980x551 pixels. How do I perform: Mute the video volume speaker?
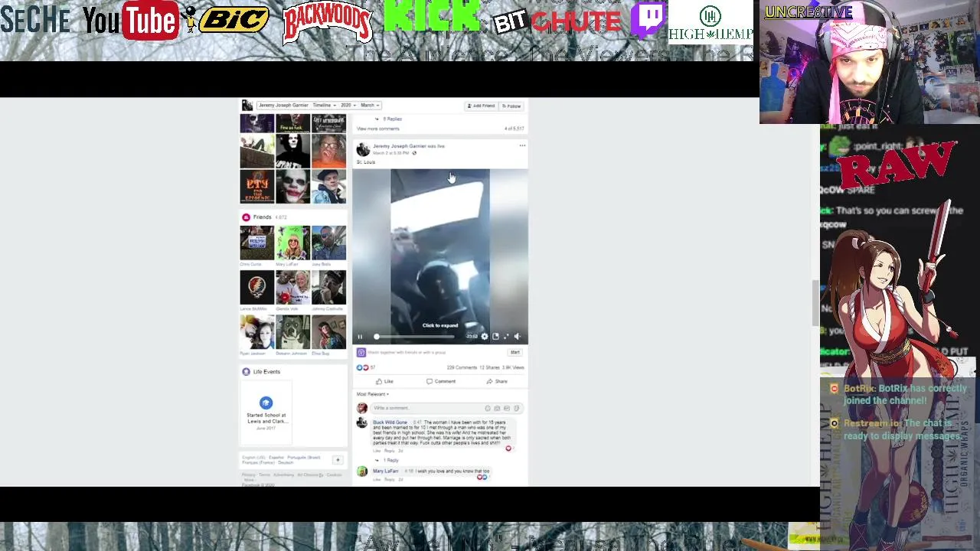point(517,337)
